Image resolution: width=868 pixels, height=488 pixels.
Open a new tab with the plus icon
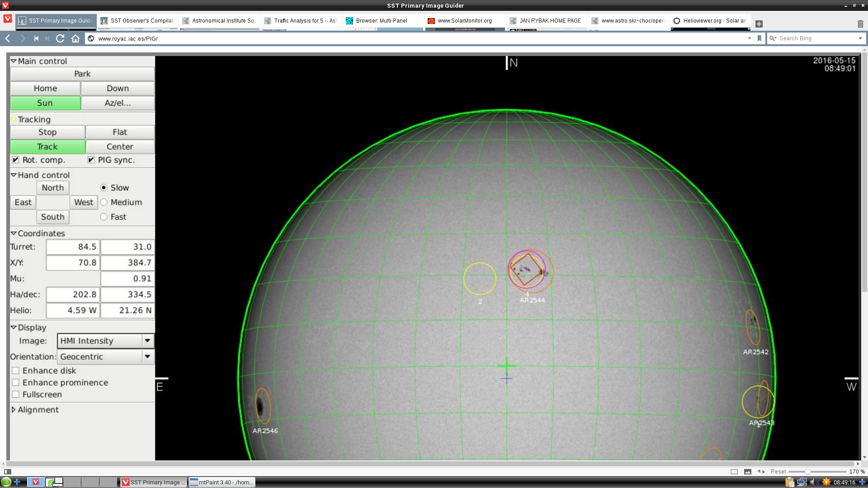pyautogui.click(x=759, y=24)
